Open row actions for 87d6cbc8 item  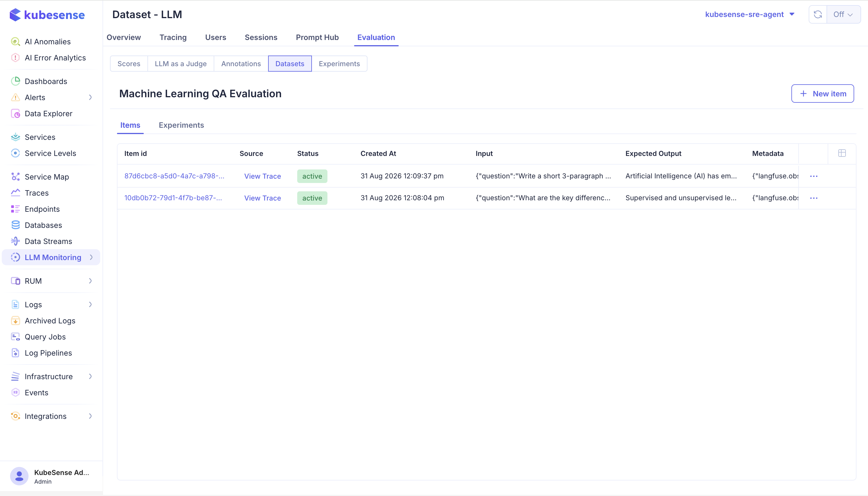click(814, 176)
